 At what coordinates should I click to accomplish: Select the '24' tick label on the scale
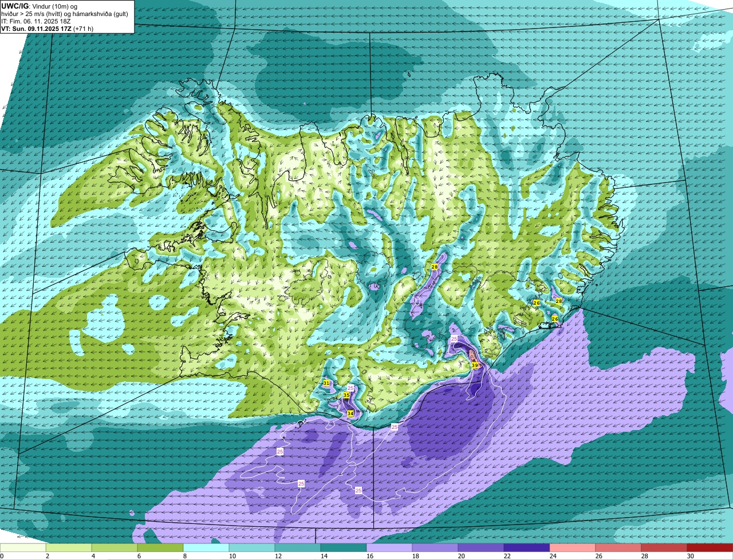pyautogui.click(x=553, y=556)
